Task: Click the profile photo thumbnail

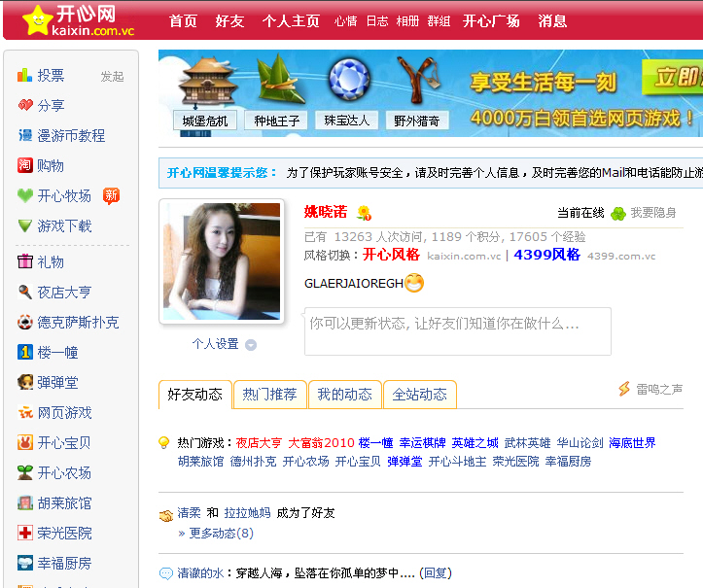Action: [222, 261]
